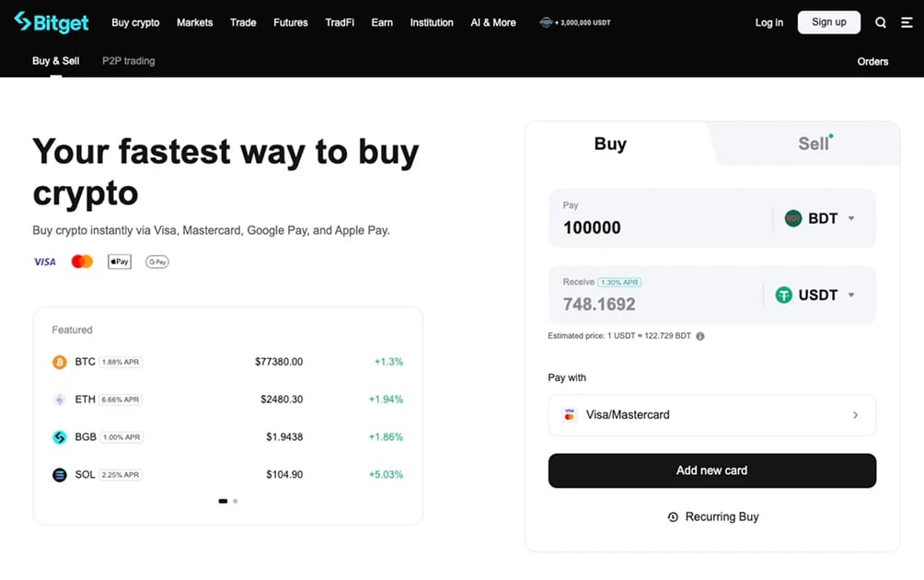The width and height of the screenshot is (924, 580).
Task: Expand the Visa/Mastercard payment chevron
Action: (856, 415)
